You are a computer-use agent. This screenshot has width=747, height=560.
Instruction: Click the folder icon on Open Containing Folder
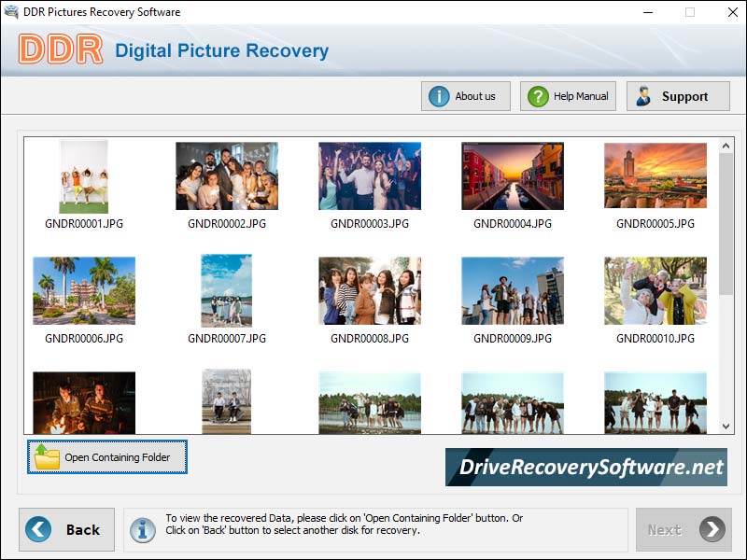(x=47, y=457)
